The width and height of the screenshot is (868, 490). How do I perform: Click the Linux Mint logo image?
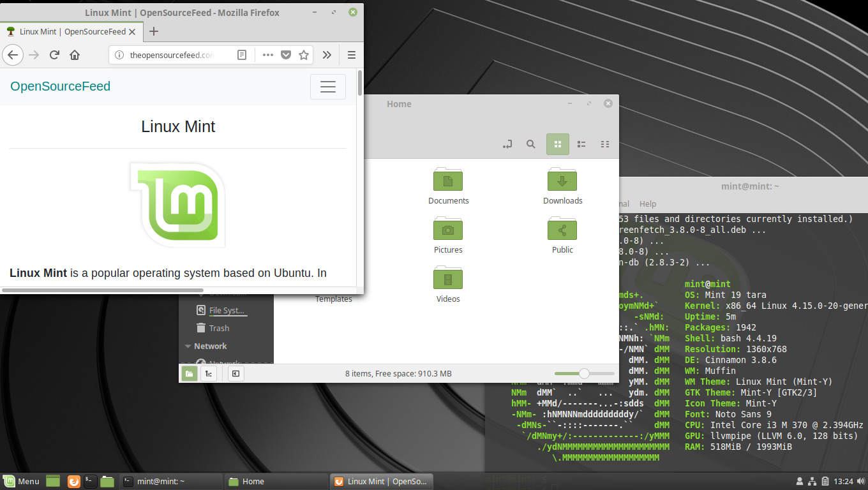(x=178, y=205)
